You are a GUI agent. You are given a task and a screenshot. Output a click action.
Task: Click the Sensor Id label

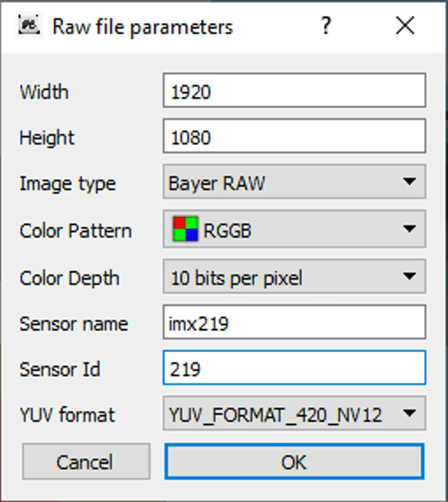(x=60, y=369)
